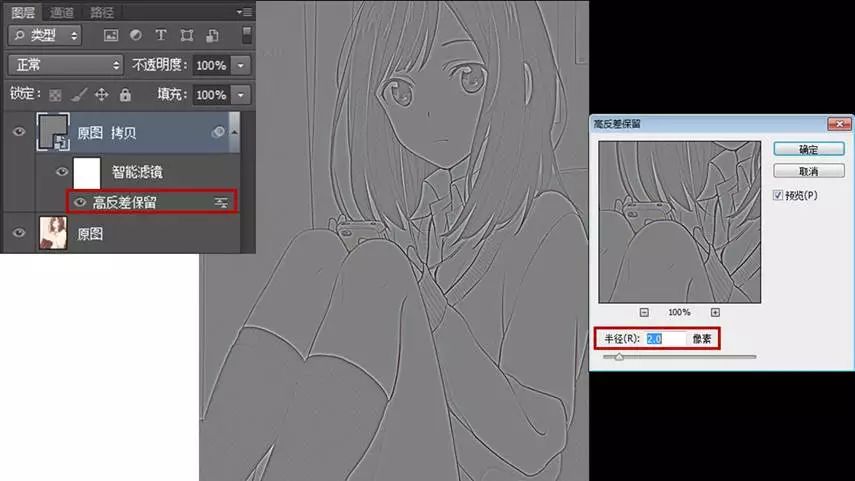Click the lock position move icon
The image size is (855, 481).
(x=101, y=95)
